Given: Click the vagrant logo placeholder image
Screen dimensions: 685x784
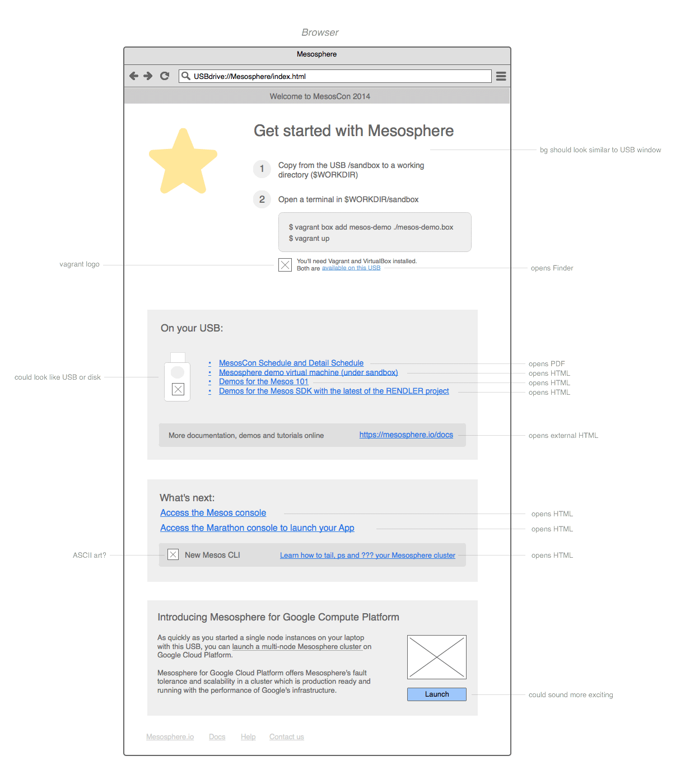Looking at the screenshot, I should (x=285, y=265).
